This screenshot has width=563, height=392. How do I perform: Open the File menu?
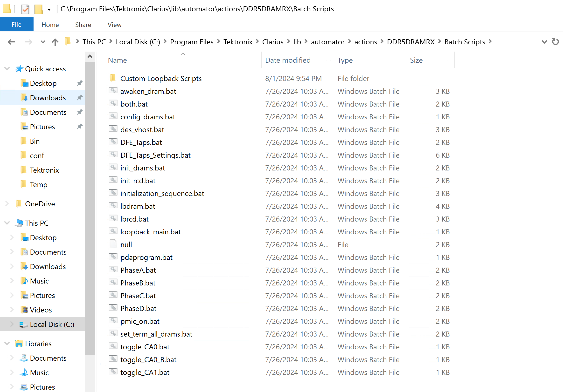coord(16,25)
